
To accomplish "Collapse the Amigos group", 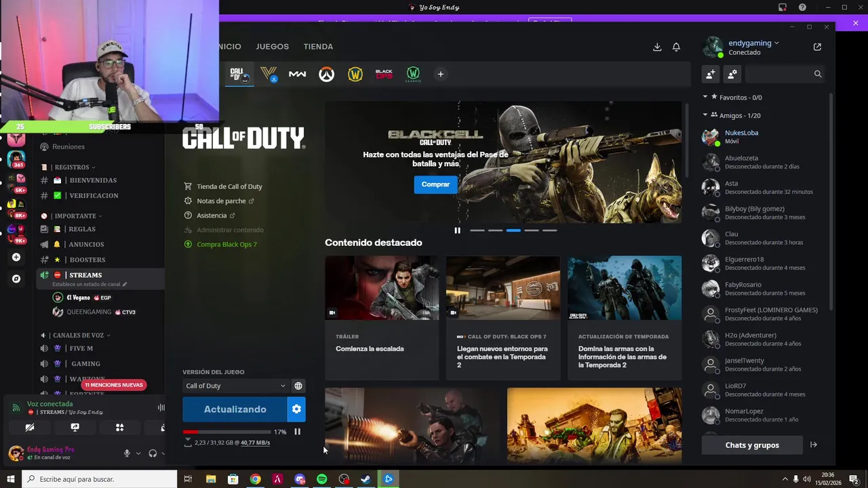I will pyautogui.click(x=705, y=115).
